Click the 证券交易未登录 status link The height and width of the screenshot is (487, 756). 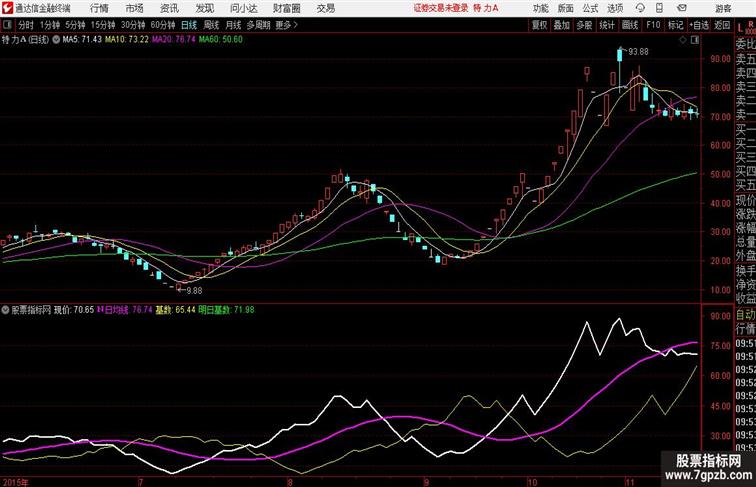pyautogui.click(x=441, y=8)
